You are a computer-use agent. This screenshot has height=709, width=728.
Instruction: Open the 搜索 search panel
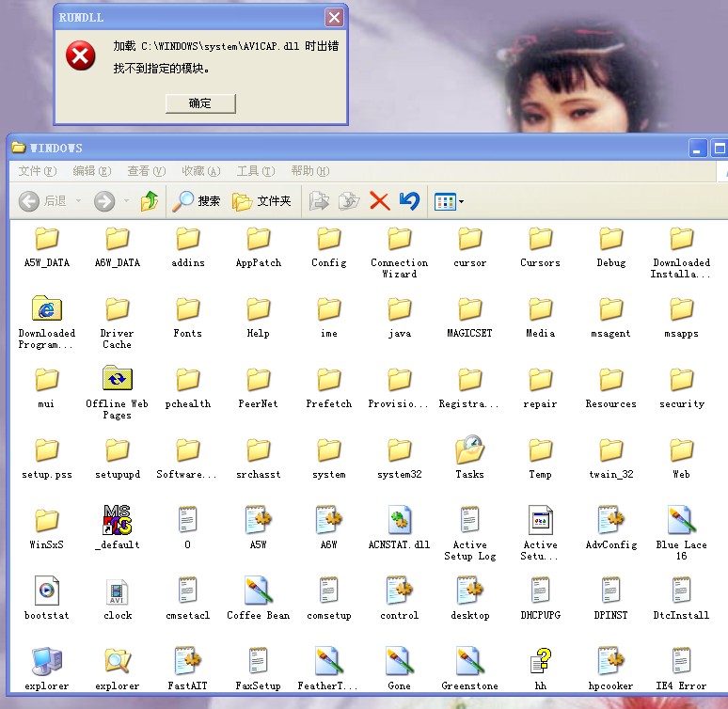click(196, 201)
